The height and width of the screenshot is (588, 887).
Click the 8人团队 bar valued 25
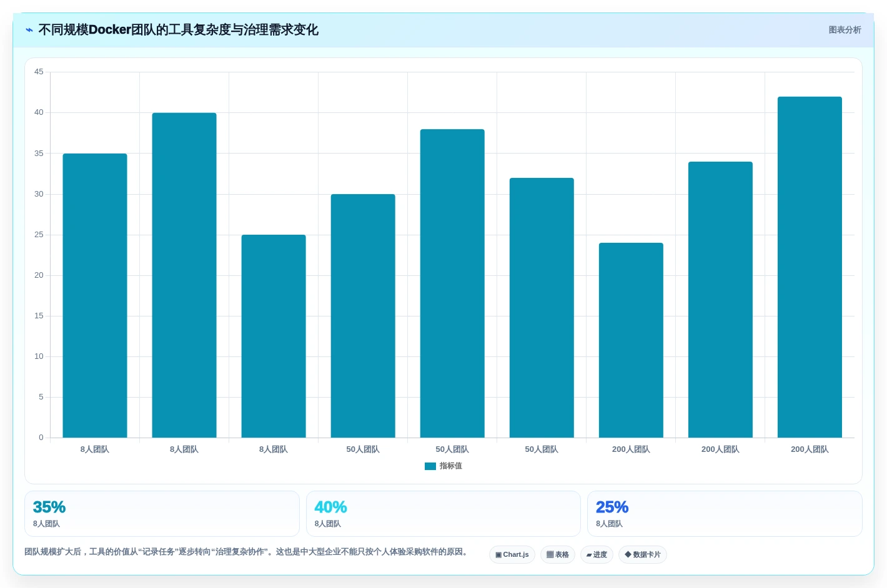(274, 336)
